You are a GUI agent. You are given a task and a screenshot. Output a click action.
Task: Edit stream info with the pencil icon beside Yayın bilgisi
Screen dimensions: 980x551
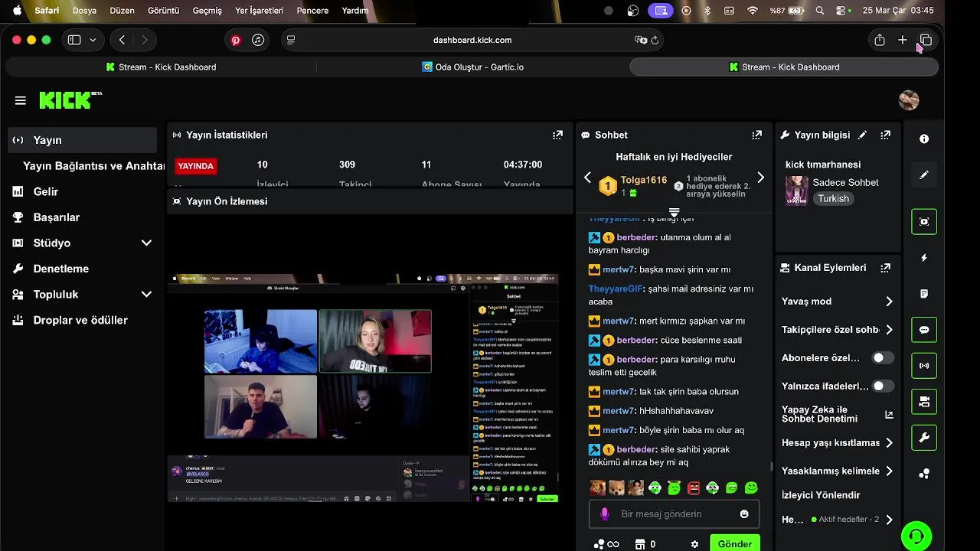point(863,135)
